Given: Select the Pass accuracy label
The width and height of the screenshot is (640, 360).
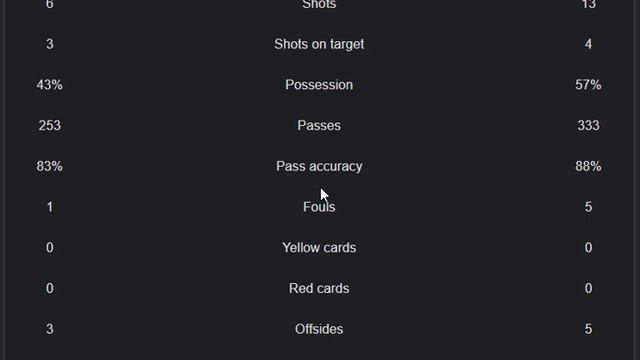Looking at the screenshot, I should click(x=319, y=167).
